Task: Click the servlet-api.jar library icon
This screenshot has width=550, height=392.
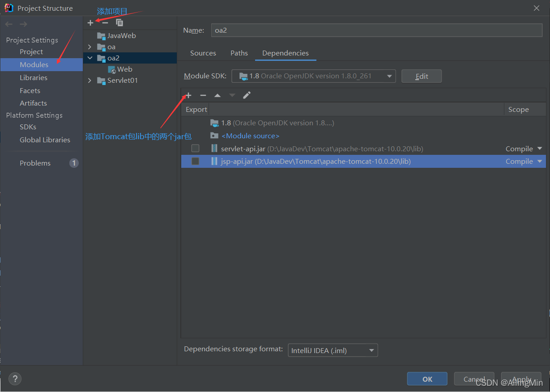Action: (214, 149)
